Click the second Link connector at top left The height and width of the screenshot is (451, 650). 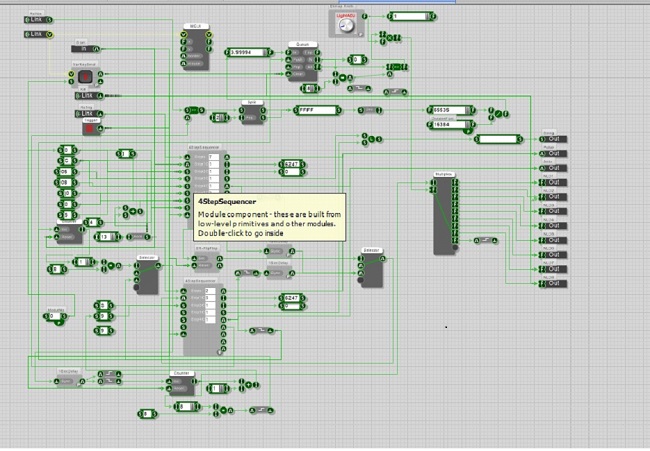[35, 34]
